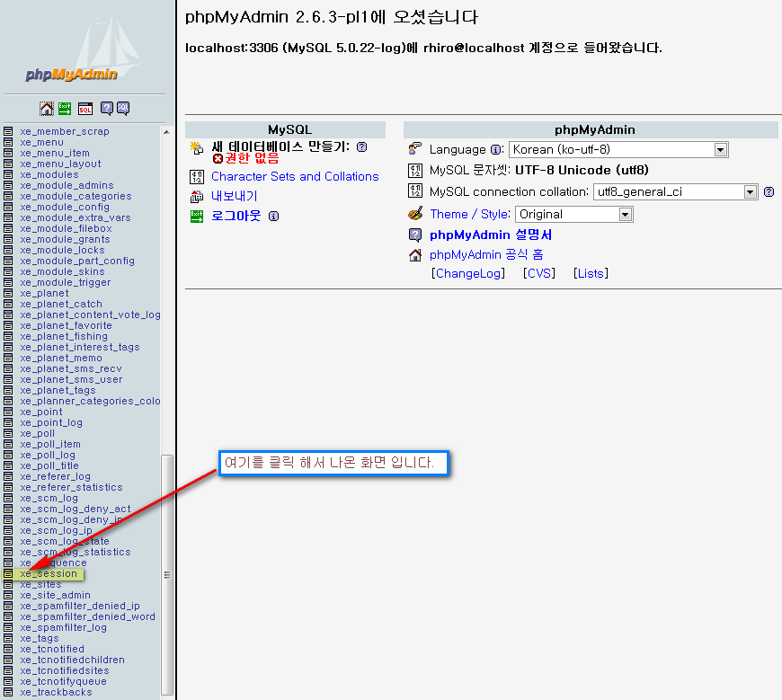Visit phpMyAdmin 공식 홈 link
This screenshot has height=700, width=782.
(x=486, y=255)
